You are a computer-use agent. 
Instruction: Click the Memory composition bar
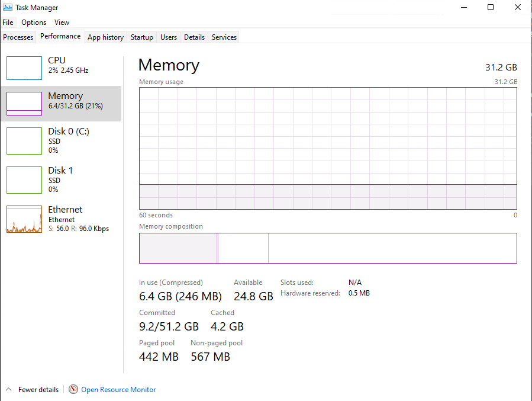(x=328, y=248)
